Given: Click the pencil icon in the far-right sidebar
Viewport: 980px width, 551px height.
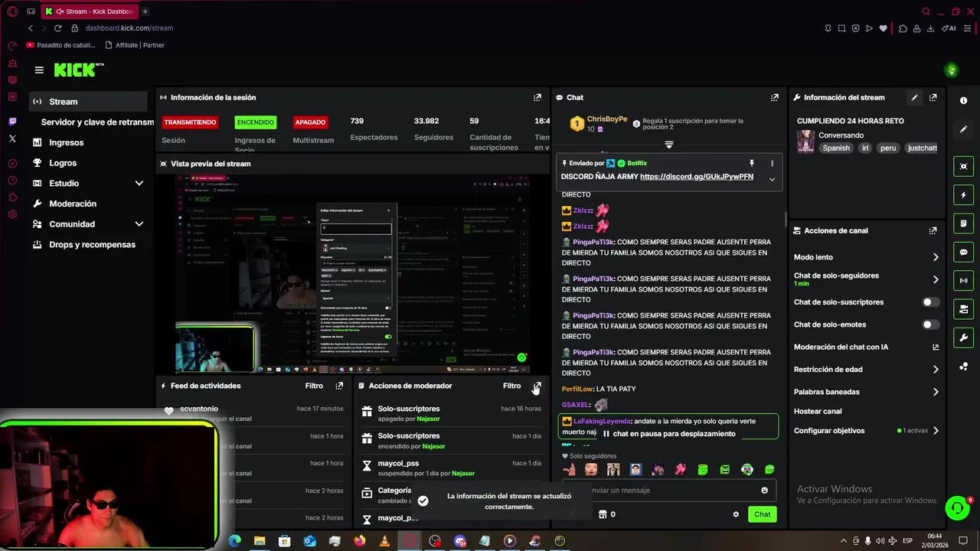Looking at the screenshot, I should (963, 129).
